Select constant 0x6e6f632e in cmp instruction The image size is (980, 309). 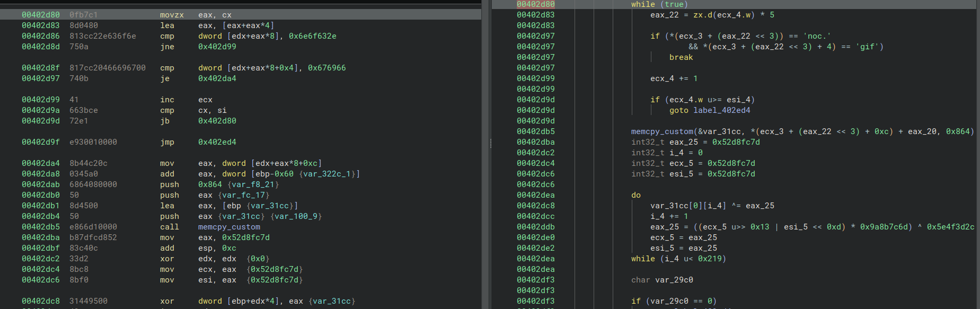pos(312,36)
